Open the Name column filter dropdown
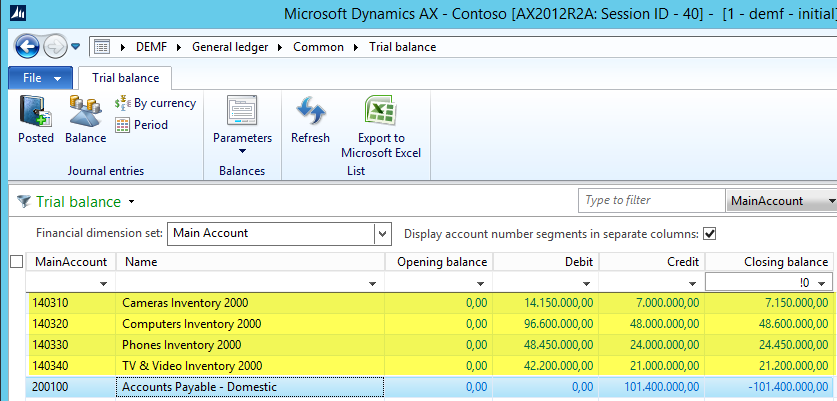The width and height of the screenshot is (837, 401). click(x=372, y=284)
